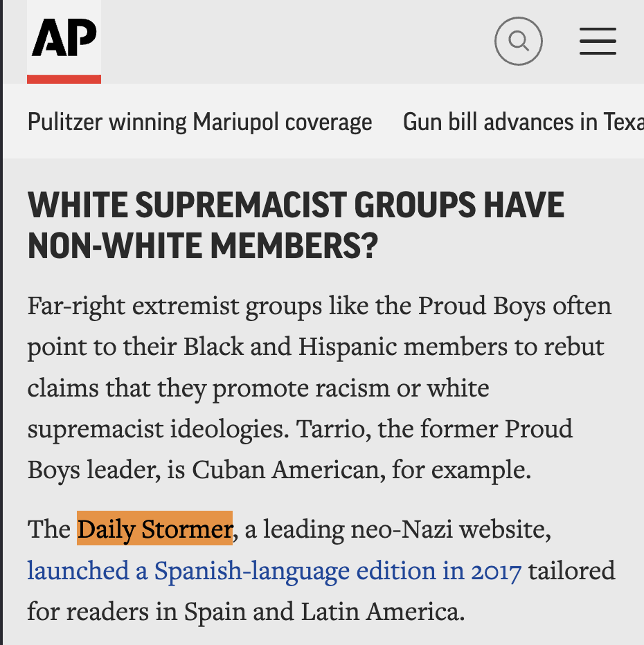Click the red bar under AP logo
644x645 pixels.
click(64, 79)
